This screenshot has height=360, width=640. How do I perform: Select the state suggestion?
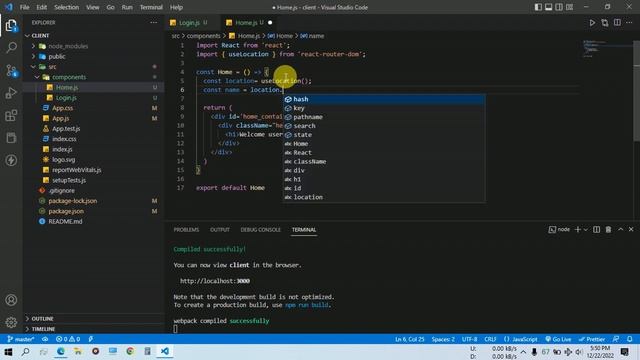(x=384, y=135)
